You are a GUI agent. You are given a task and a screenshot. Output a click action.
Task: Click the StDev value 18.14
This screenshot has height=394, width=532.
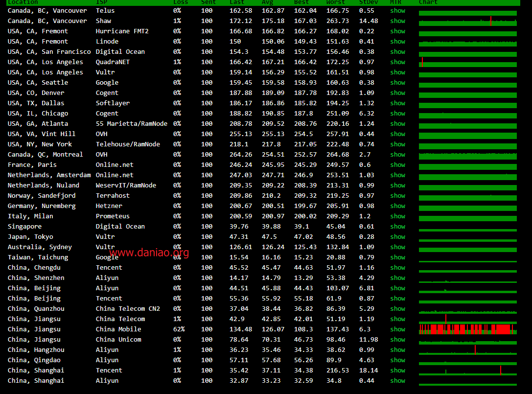[x=369, y=370]
